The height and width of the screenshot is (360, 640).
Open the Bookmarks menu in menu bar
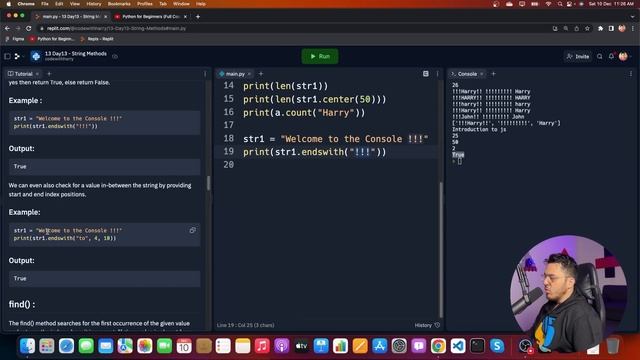(x=119, y=4)
